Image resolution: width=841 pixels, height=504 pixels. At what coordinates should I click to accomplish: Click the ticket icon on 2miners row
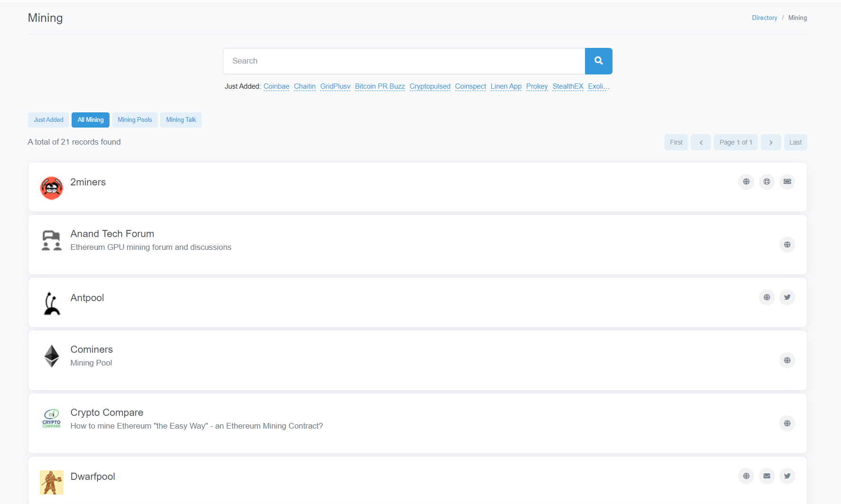pyautogui.click(x=787, y=182)
